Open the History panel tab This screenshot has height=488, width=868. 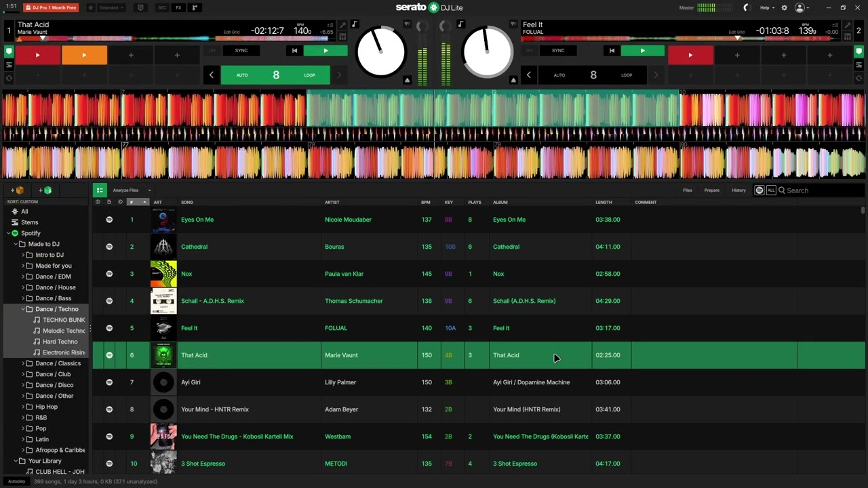pos(738,190)
